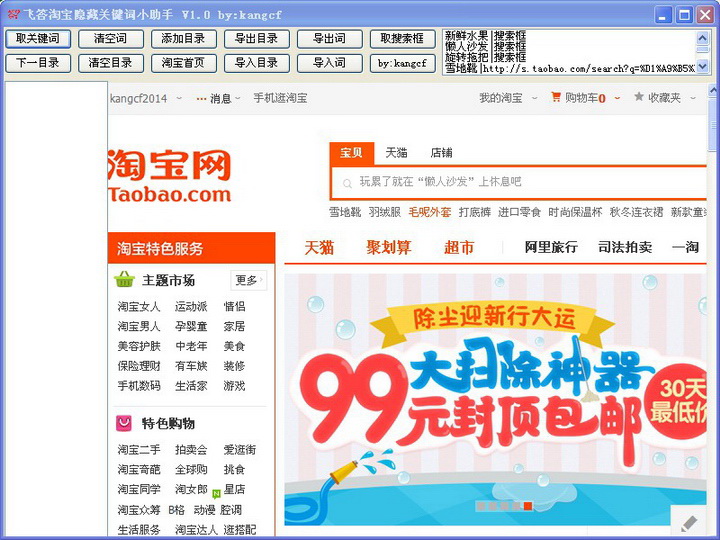Click the shopping cart icon
Screen dimensions: 720x540
coord(556,97)
